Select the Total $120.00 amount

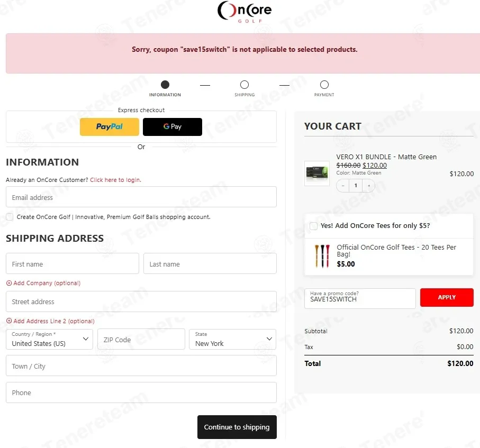point(460,363)
